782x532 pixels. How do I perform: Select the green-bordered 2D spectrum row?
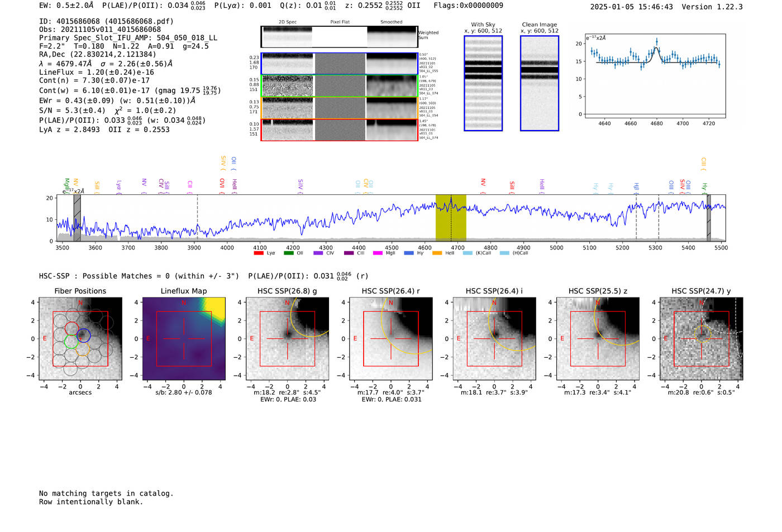[340, 86]
